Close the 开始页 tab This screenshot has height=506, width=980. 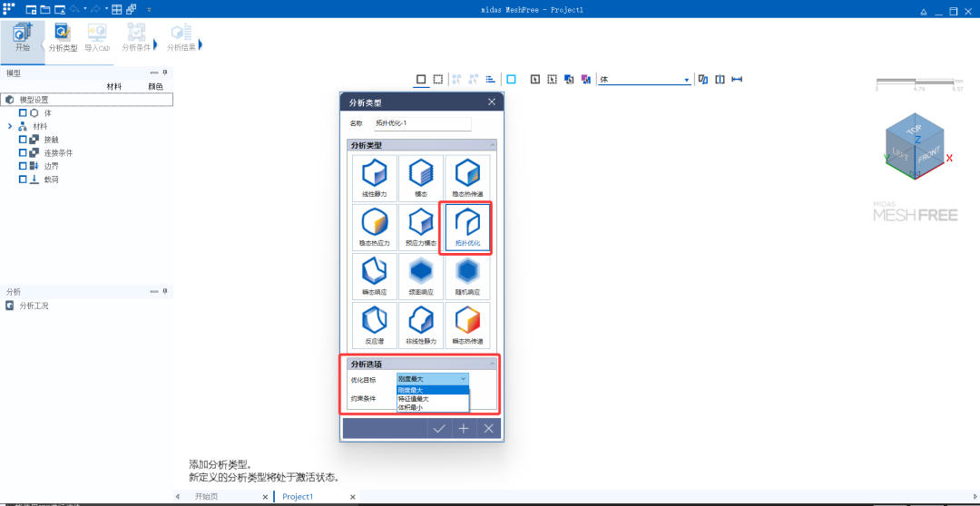point(265,497)
